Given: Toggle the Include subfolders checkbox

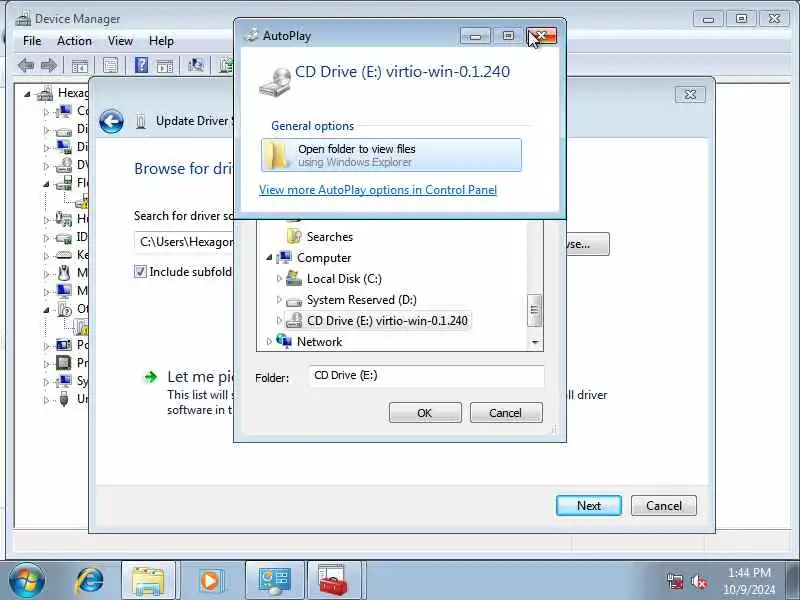Looking at the screenshot, I should tap(140, 271).
